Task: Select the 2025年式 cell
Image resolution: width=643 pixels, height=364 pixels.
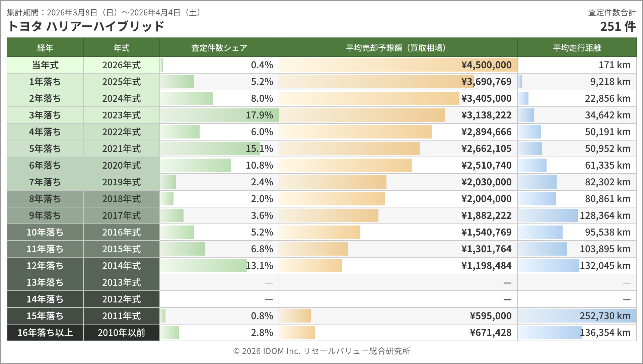Action: click(122, 82)
